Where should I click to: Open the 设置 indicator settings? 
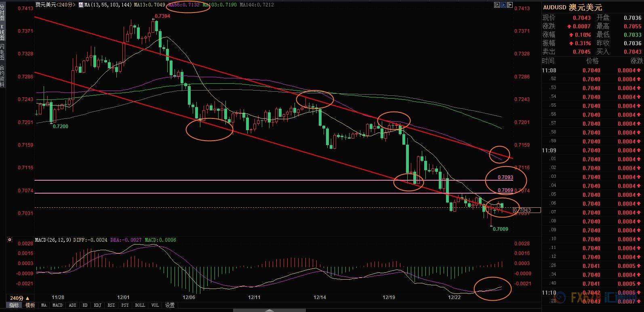click(170, 305)
